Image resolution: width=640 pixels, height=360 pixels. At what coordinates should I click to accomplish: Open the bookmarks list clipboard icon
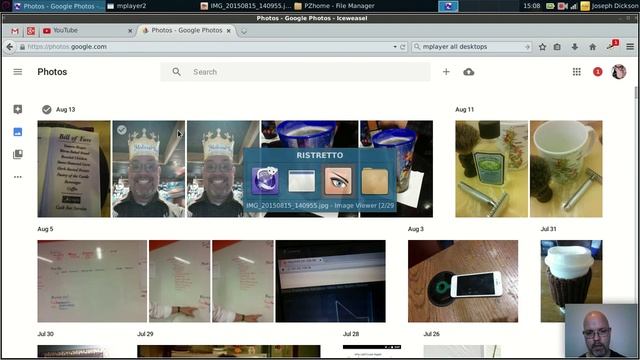click(x=557, y=47)
